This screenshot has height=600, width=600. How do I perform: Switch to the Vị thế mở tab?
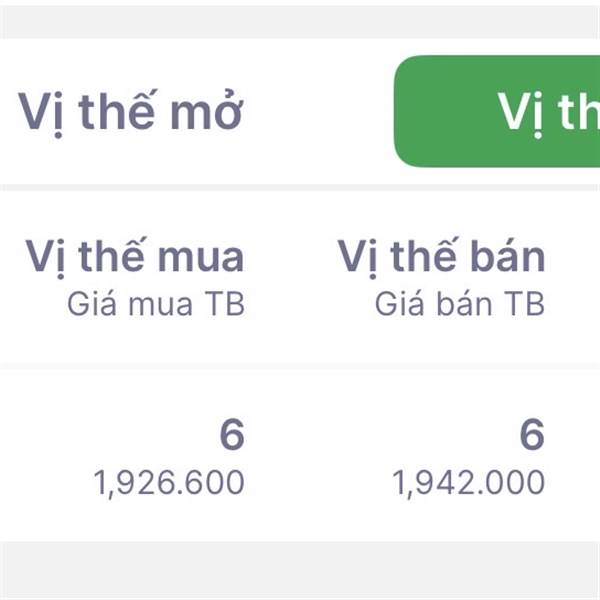(130, 112)
